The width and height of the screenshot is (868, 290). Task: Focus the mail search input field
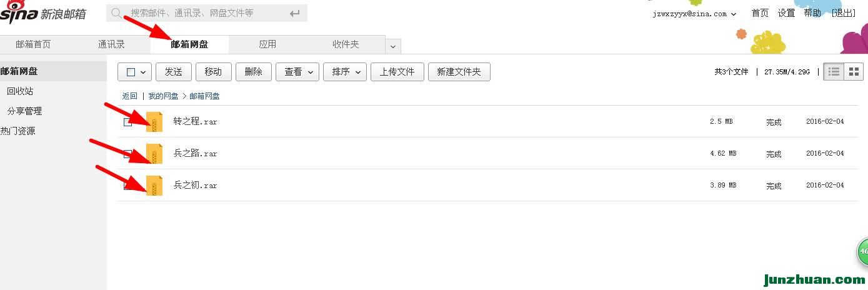206,13
